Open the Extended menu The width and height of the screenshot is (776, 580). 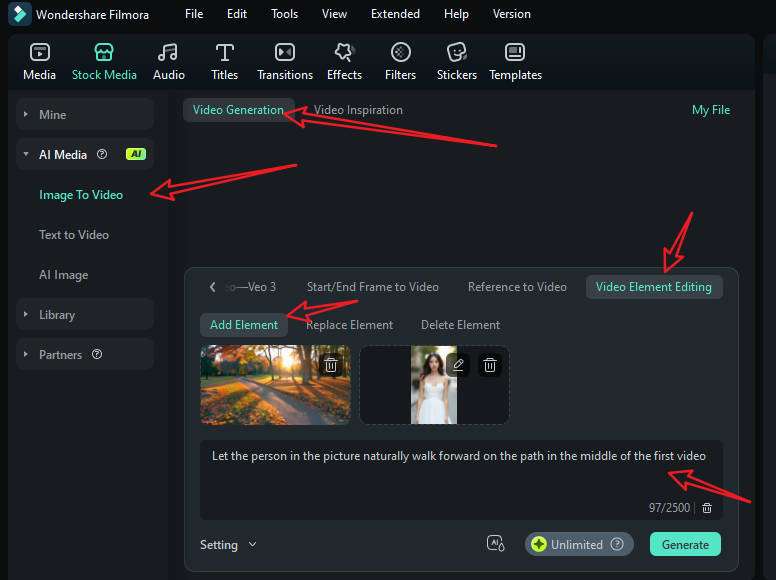pyautogui.click(x=395, y=14)
